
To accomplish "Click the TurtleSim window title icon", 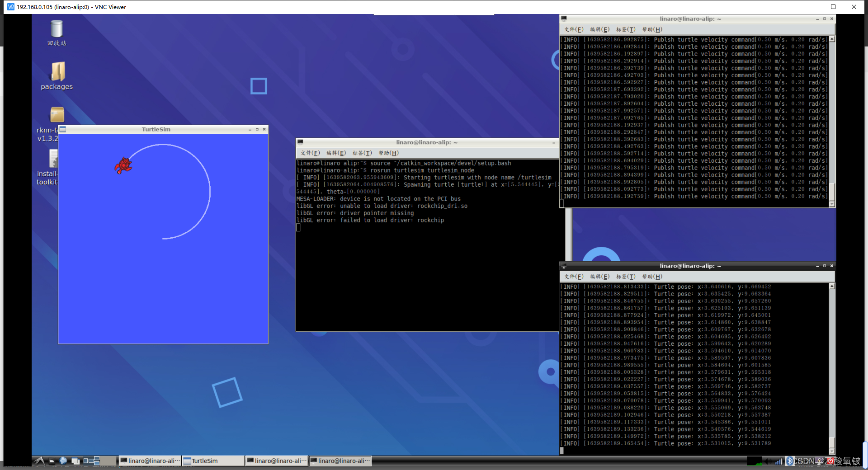I will point(63,129).
